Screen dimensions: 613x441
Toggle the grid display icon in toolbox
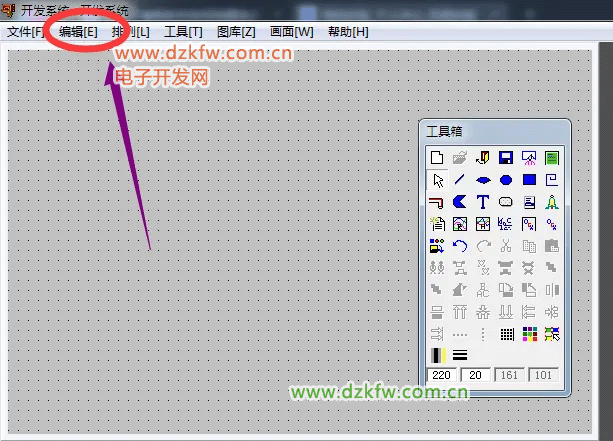(506, 334)
